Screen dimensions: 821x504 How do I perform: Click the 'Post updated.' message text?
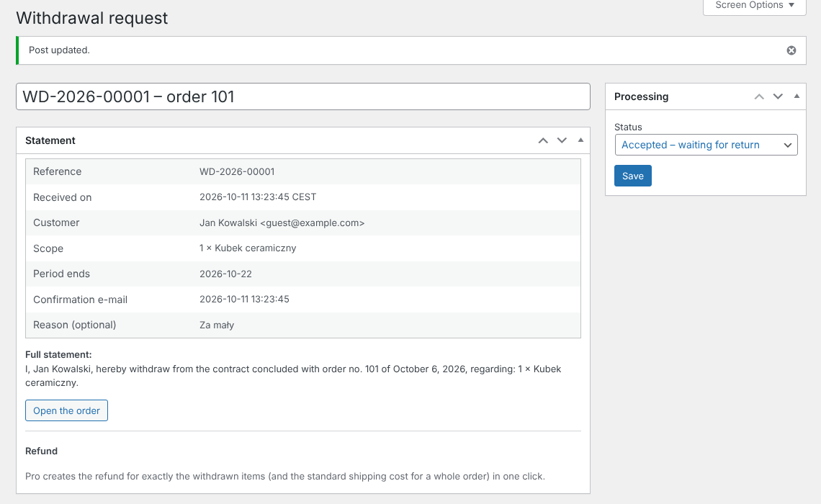(x=59, y=50)
